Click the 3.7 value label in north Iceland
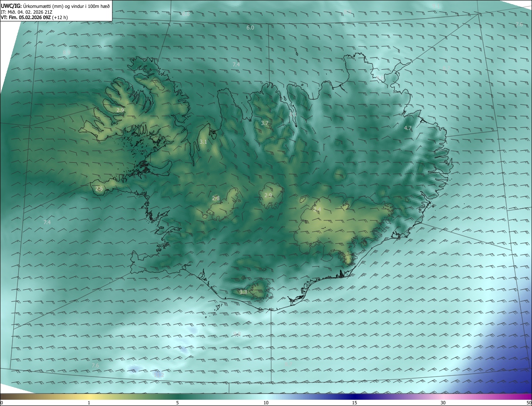The height and width of the screenshot is (406, 532). point(264,123)
